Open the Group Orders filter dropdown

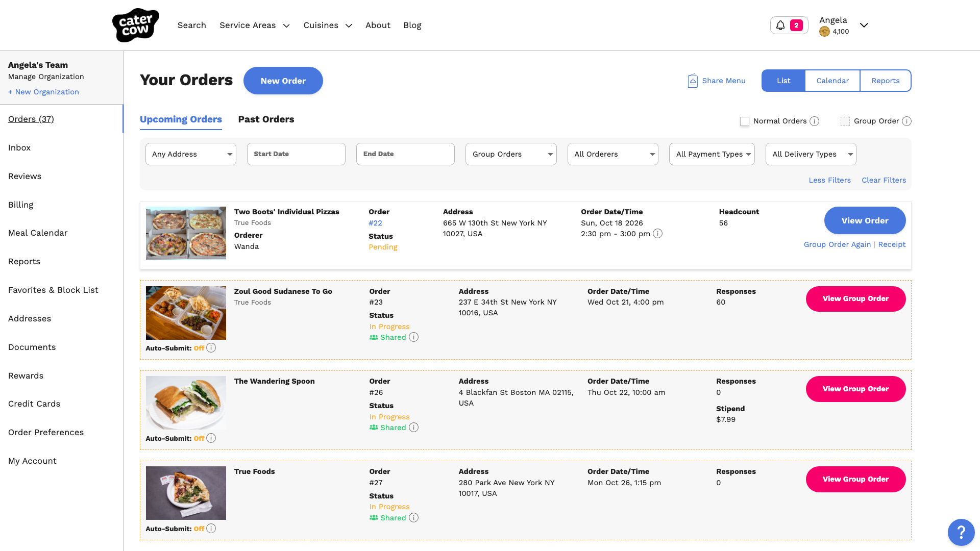click(x=511, y=154)
